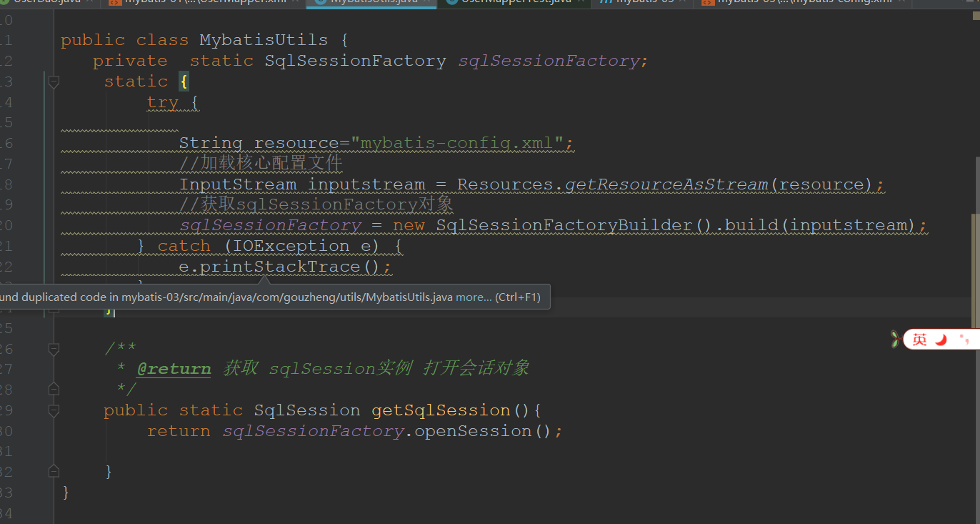Screen dimensions: 980x524
Task: Click 'InputStream' type declaration
Action: [x=237, y=184]
